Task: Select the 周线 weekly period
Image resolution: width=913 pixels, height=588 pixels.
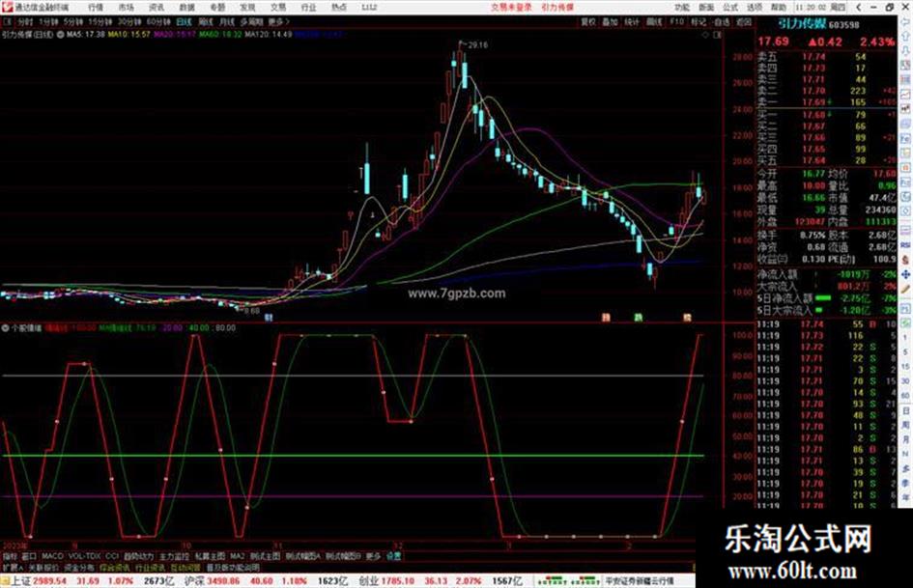Action: pos(206,21)
